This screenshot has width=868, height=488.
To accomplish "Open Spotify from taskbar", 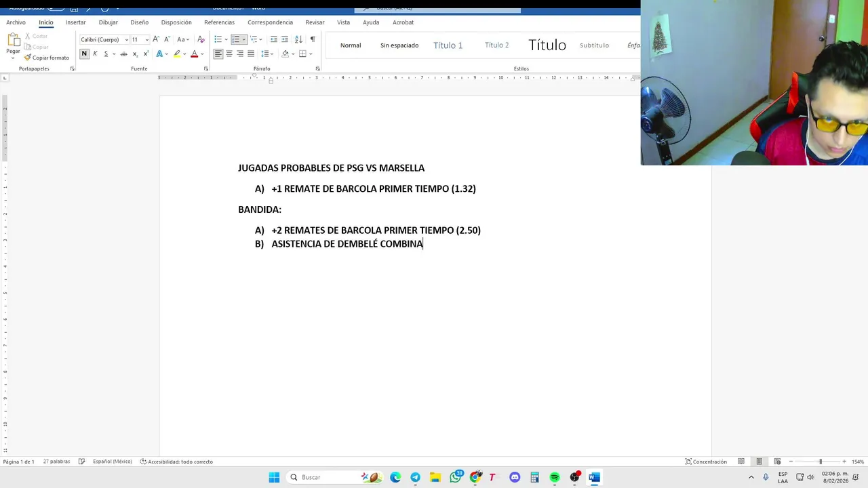I will [x=555, y=477].
